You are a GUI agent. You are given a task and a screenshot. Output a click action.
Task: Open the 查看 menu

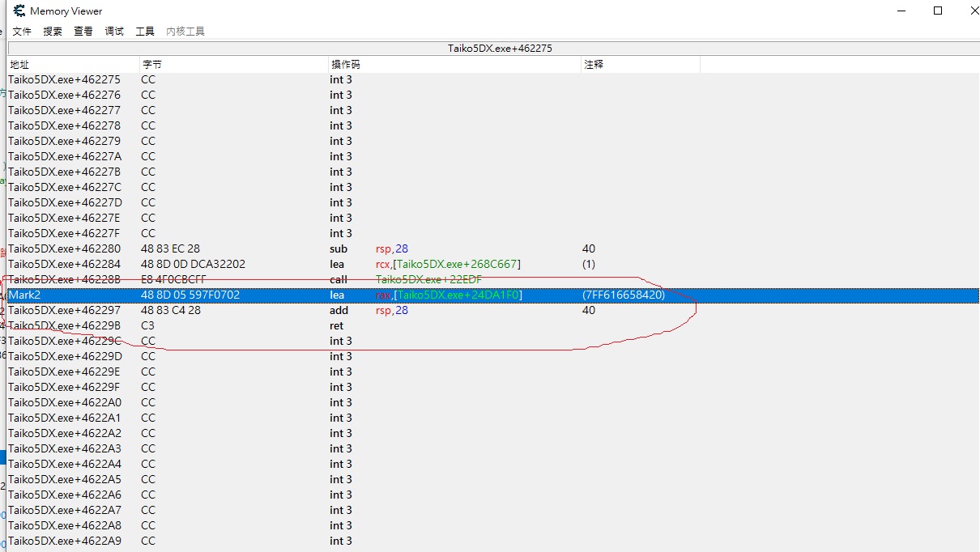pos(83,32)
